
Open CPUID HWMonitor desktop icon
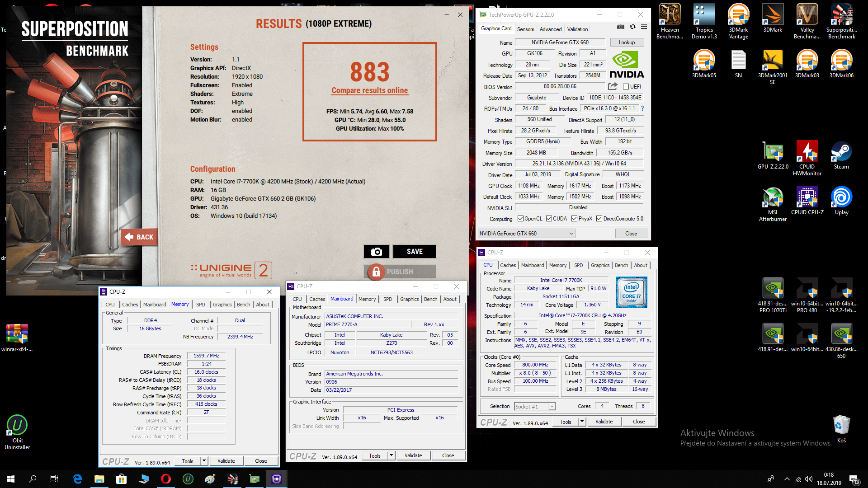807,158
